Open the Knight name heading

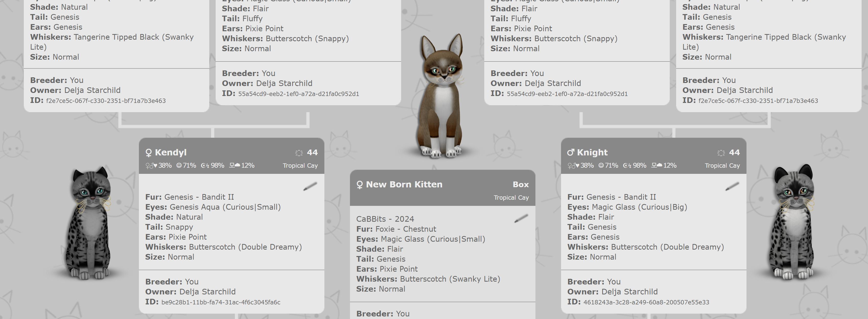pyautogui.click(x=592, y=152)
